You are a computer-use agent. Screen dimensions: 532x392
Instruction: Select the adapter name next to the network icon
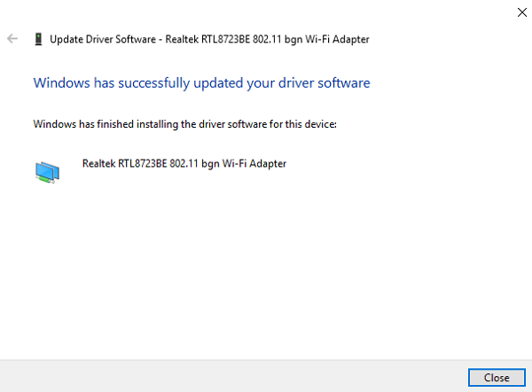[184, 164]
